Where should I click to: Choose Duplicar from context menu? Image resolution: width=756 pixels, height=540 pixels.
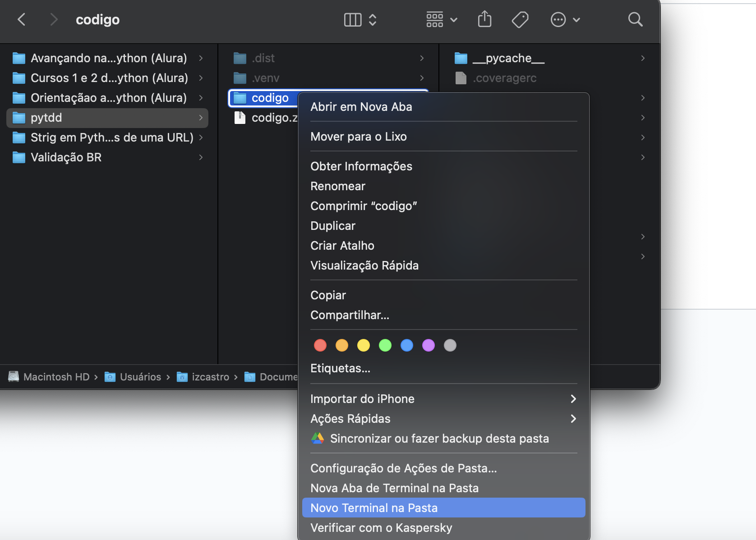[x=443, y=226]
